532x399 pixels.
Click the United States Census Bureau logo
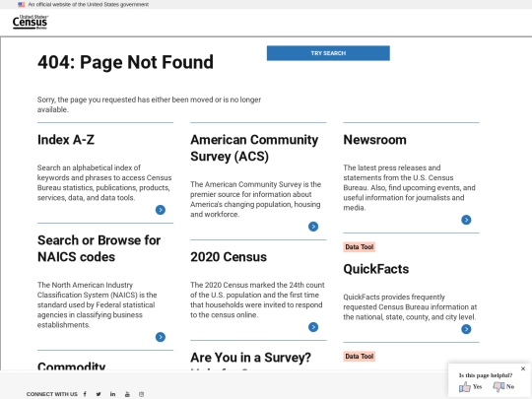click(x=30, y=22)
